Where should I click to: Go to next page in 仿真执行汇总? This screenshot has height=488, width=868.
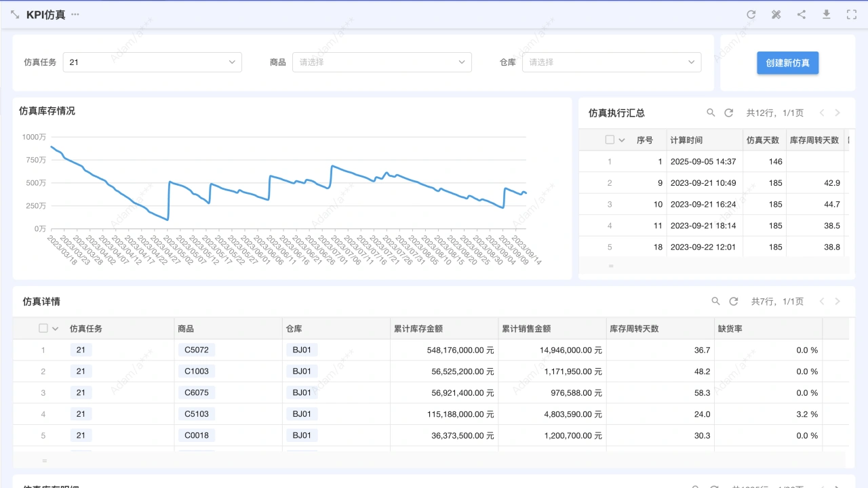(837, 113)
